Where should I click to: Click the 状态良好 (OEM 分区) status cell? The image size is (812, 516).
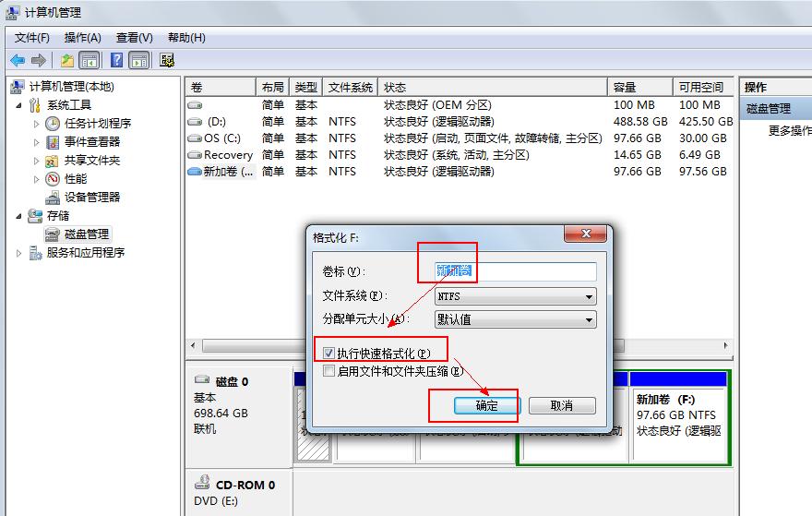437,105
